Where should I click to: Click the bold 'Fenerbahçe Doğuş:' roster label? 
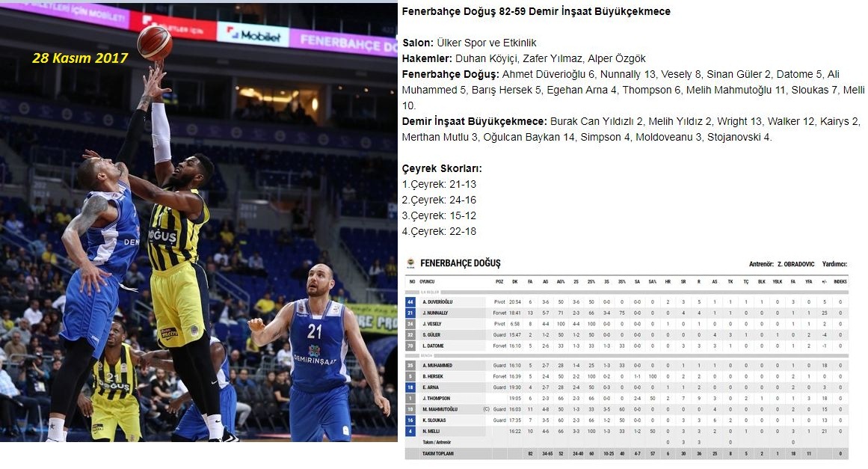click(x=451, y=74)
